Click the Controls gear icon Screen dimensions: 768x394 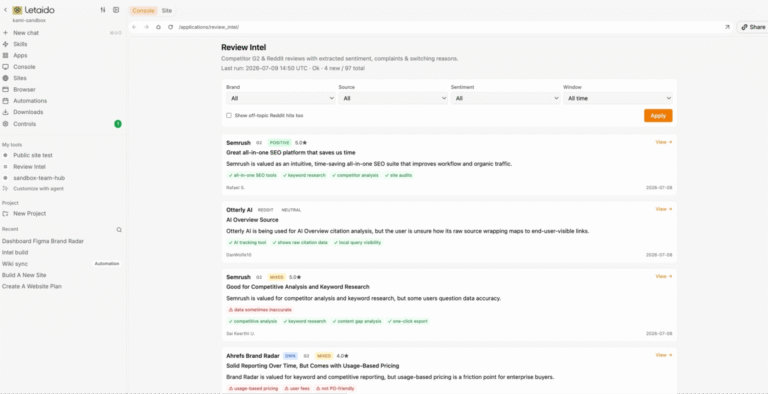[x=5, y=124]
